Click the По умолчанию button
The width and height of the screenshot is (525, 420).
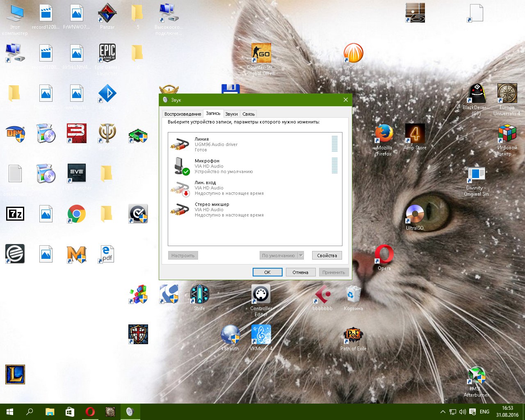(278, 256)
